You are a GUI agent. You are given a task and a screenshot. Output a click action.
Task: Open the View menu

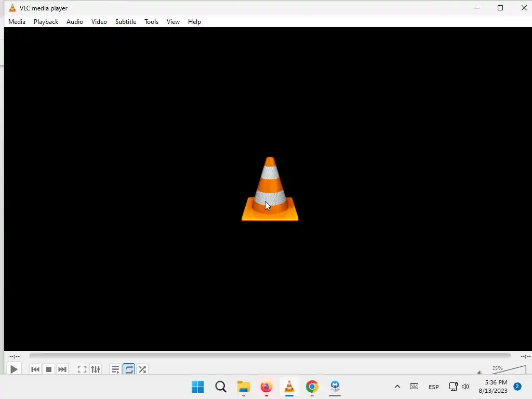[x=173, y=22]
